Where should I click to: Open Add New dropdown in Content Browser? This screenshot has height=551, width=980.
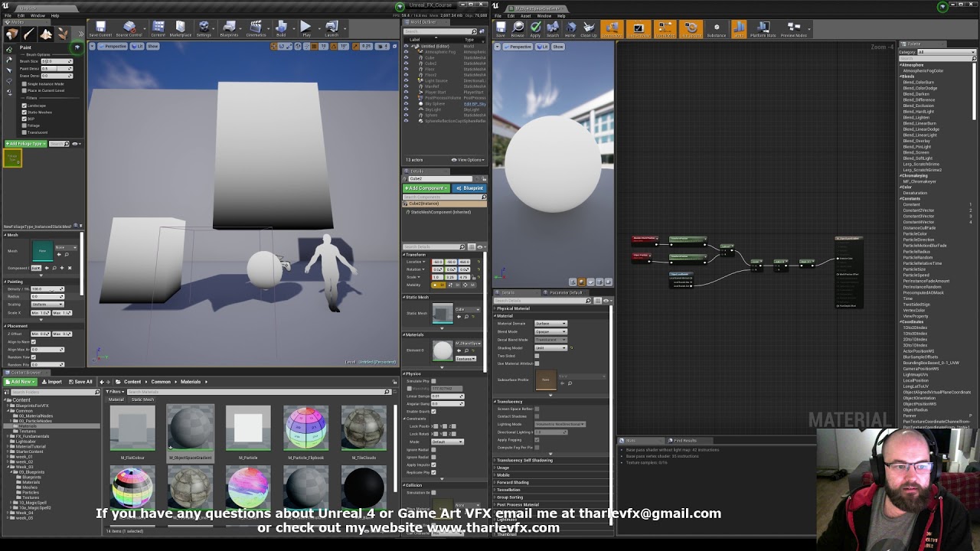click(21, 382)
